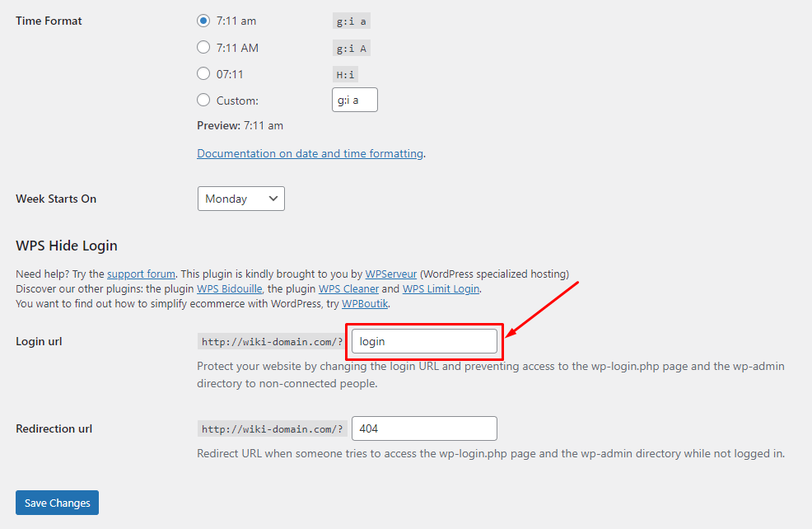Open the support forum link
This screenshot has height=529, width=812.
(141, 274)
